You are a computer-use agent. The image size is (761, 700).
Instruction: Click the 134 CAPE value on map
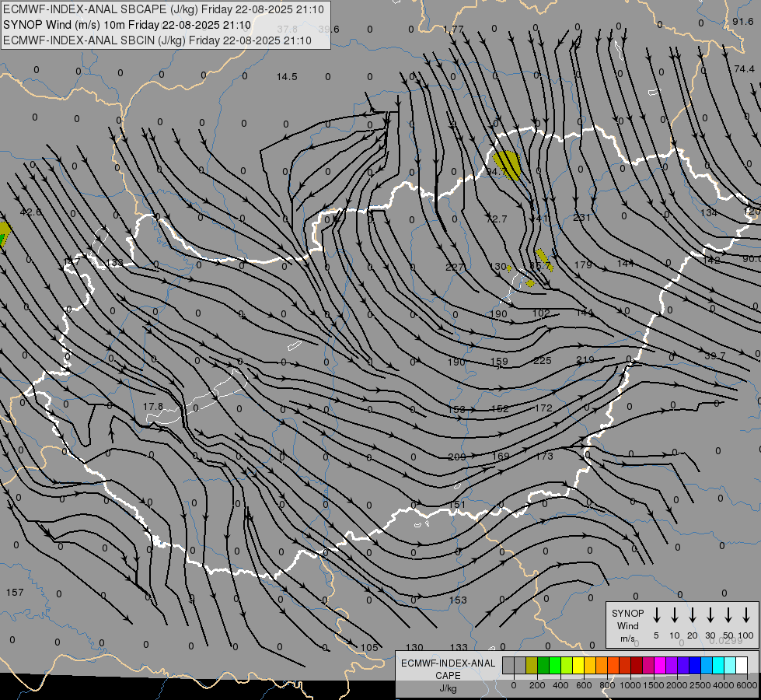(x=709, y=213)
